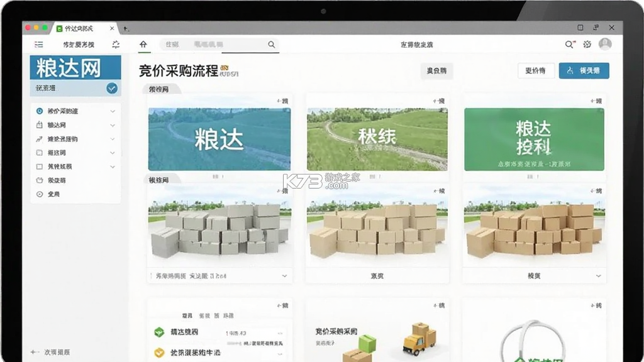Click arrow link above 秋续 banner
The height and width of the screenshot is (362, 644).
[438, 101]
